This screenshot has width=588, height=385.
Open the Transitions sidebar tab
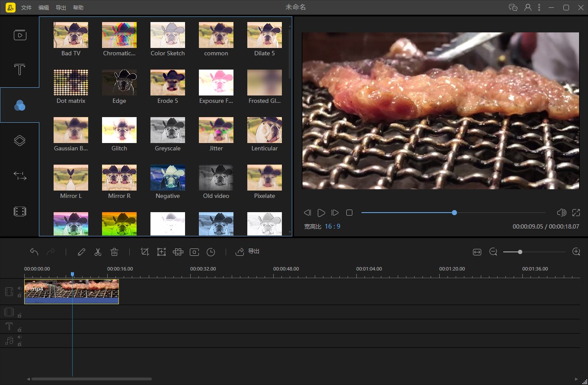point(20,176)
